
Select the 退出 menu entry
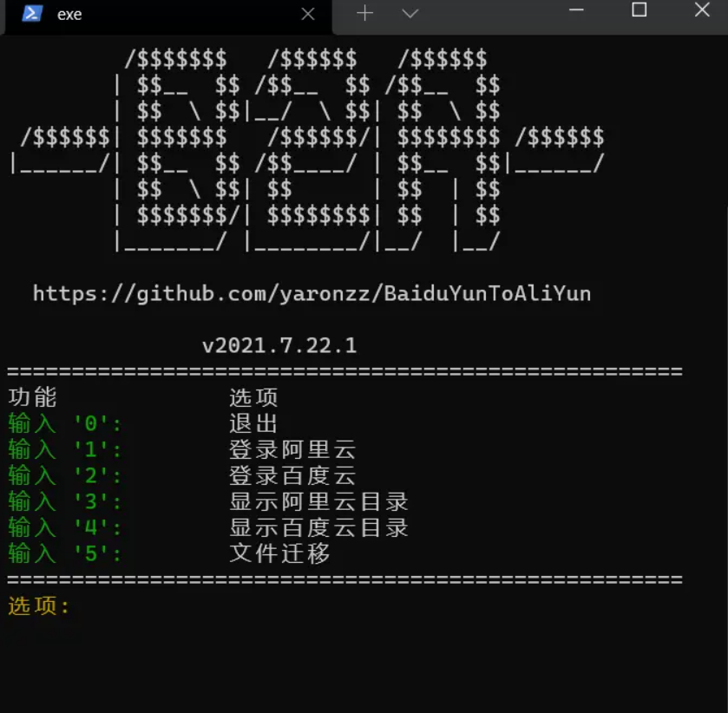(251, 423)
